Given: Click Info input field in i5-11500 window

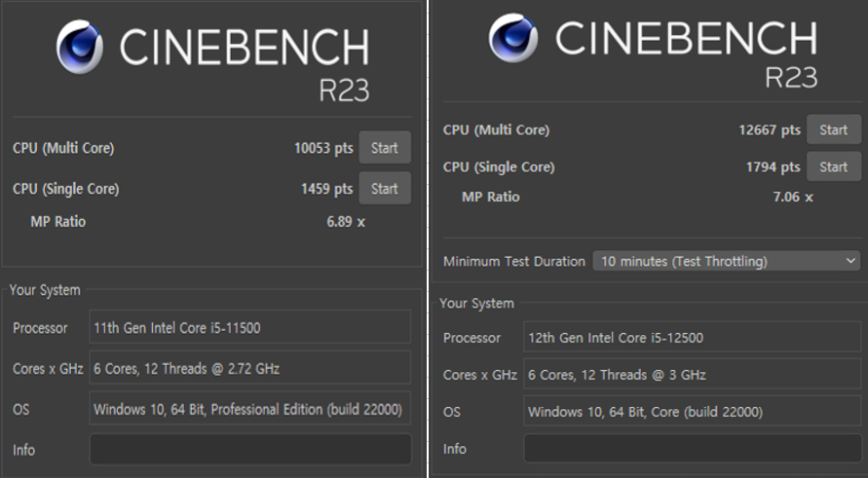Looking at the screenshot, I should point(250,449).
